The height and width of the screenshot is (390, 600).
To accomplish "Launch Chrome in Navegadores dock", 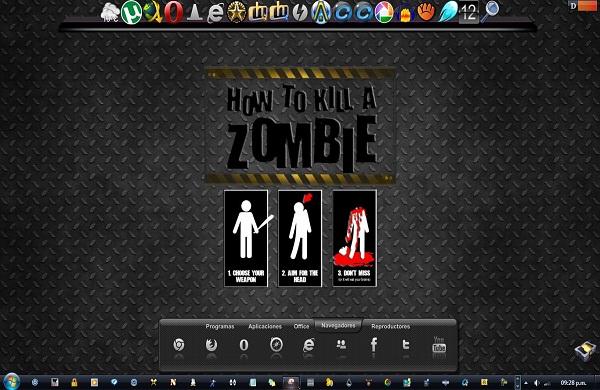I will coord(179,345).
